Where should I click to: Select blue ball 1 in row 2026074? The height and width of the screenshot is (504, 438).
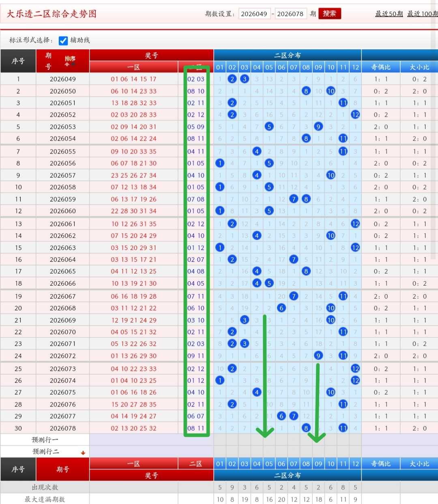coord(220,380)
